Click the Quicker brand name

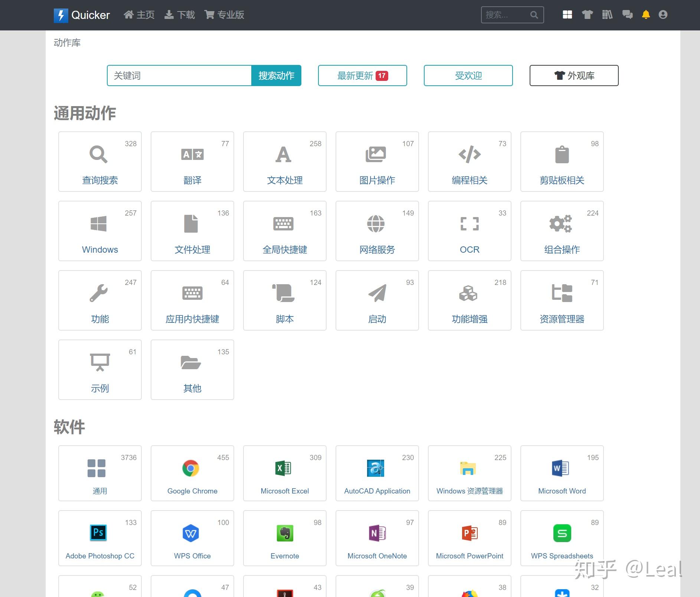coord(91,15)
